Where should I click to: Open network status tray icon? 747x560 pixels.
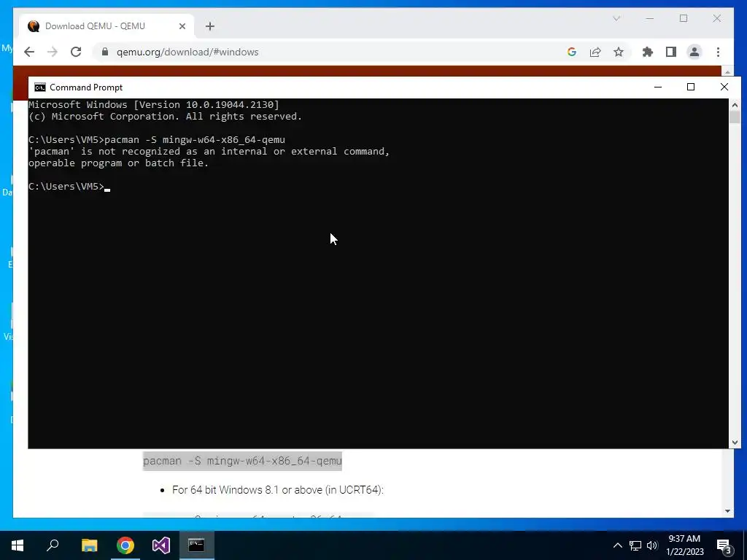point(635,545)
